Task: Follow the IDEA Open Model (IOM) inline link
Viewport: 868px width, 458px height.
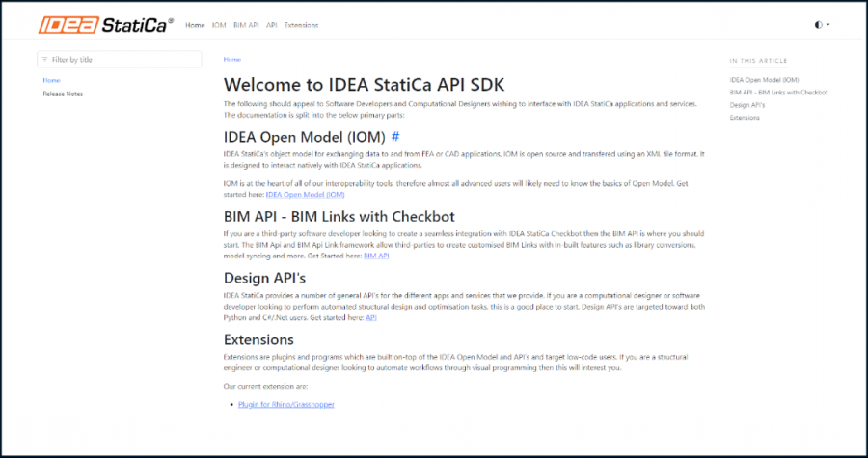Action: tap(305, 195)
